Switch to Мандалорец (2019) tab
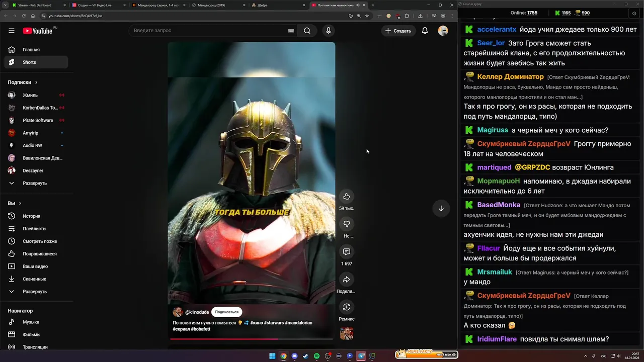Image resolution: width=644 pixels, height=362 pixels. (218, 5)
